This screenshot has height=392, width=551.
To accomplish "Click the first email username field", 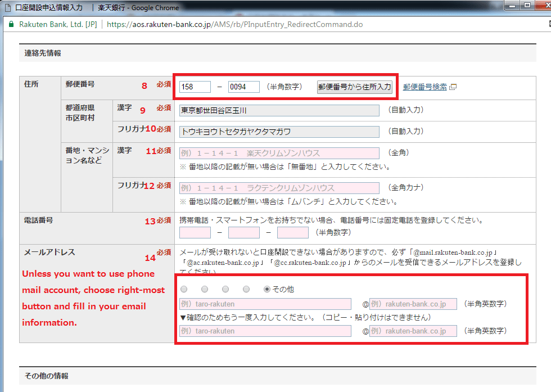I will [x=265, y=304].
